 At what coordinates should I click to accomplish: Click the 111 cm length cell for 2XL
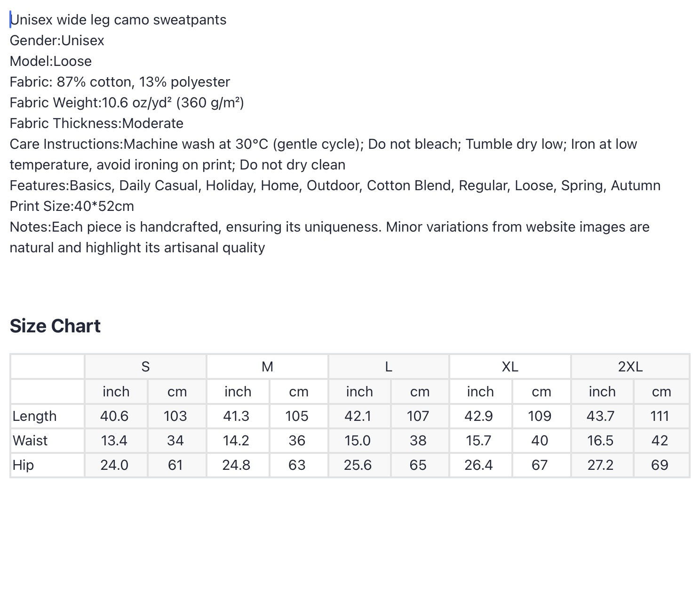pos(660,416)
